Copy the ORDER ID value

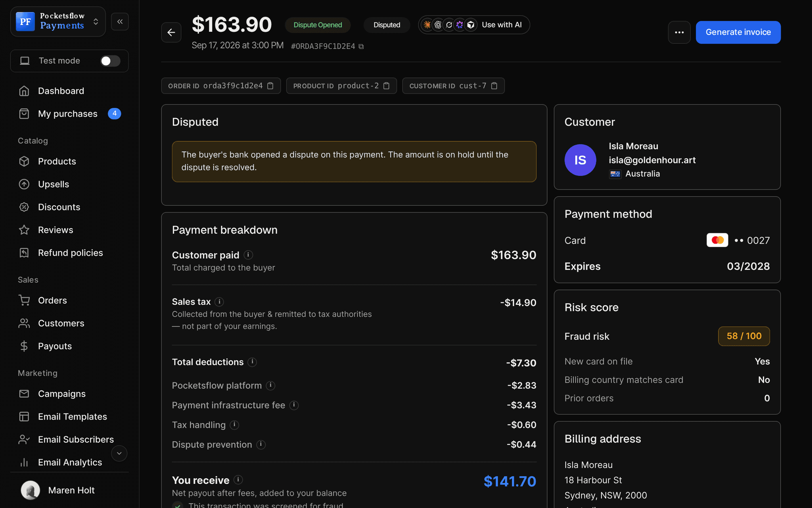[270, 86]
